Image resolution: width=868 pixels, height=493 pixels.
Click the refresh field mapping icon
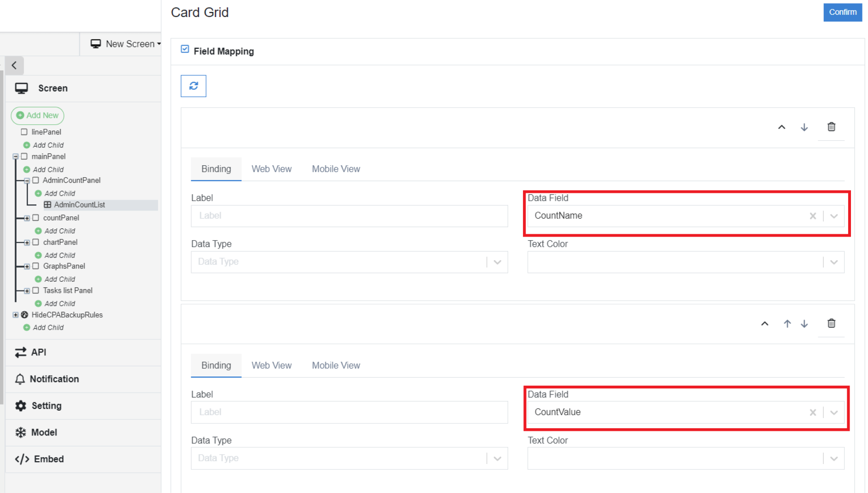point(194,86)
